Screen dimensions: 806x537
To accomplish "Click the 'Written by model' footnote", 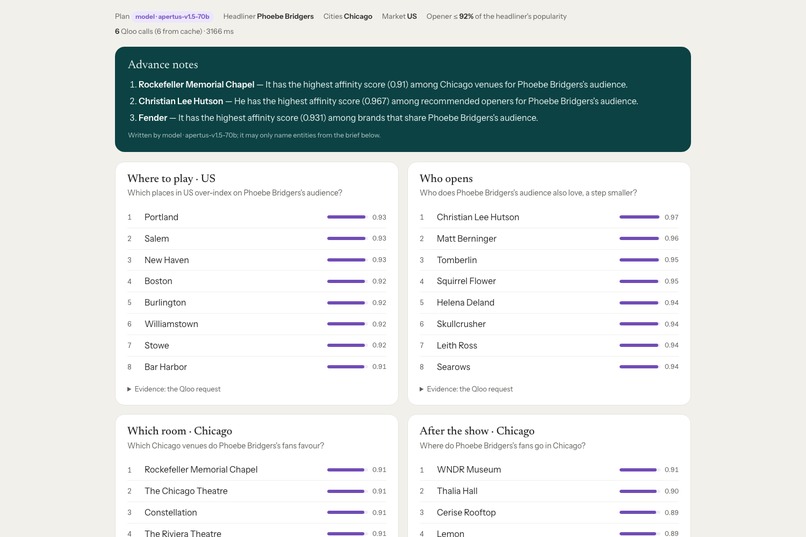I will [x=254, y=136].
